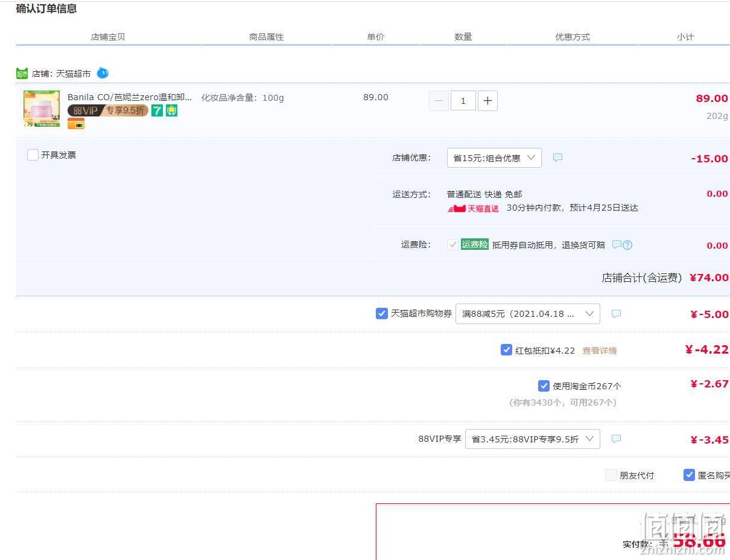Screen dimensions: 730x560
Task: Uncheck 使用淘金币267个 checkbox
Action: (544, 386)
